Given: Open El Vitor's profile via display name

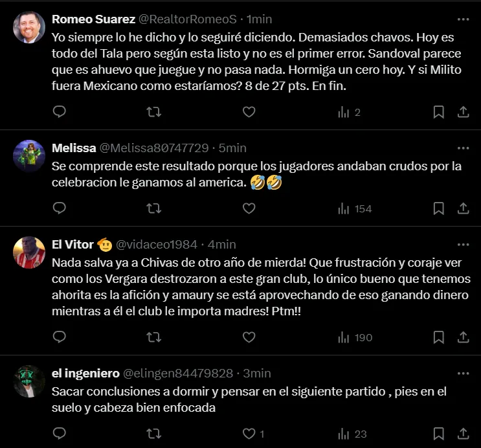Looking at the screenshot, I should click(x=73, y=245).
